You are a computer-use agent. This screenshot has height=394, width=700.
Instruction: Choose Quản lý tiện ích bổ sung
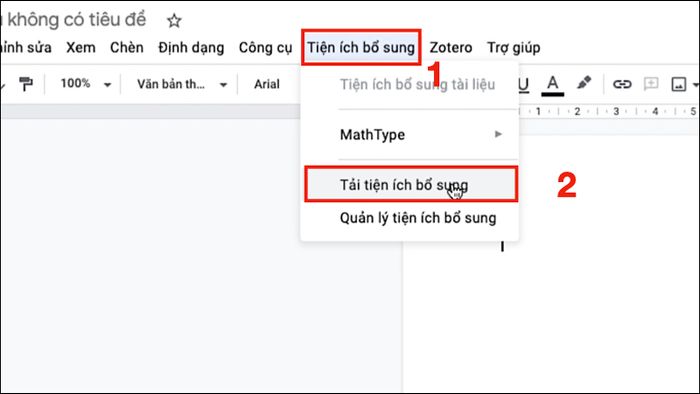pyautogui.click(x=418, y=218)
